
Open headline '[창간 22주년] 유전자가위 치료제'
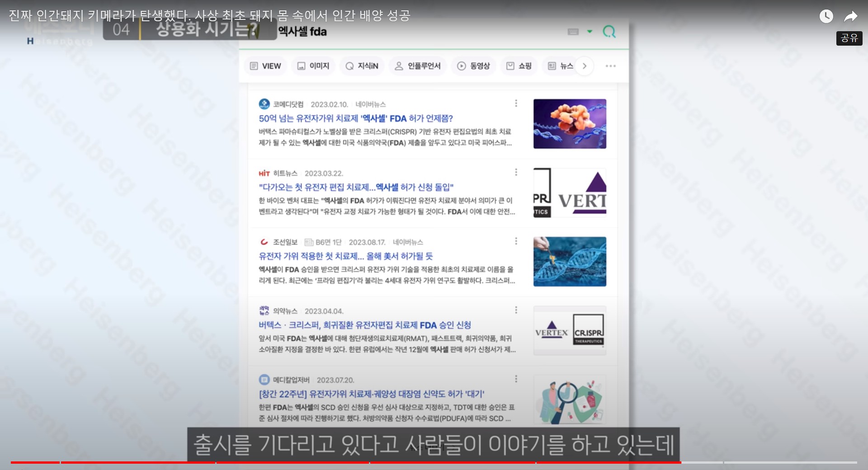point(372,394)
